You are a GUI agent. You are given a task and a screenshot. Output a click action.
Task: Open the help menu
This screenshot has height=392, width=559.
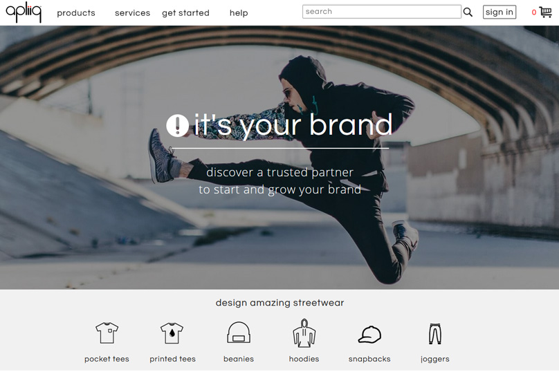(239, 13)
